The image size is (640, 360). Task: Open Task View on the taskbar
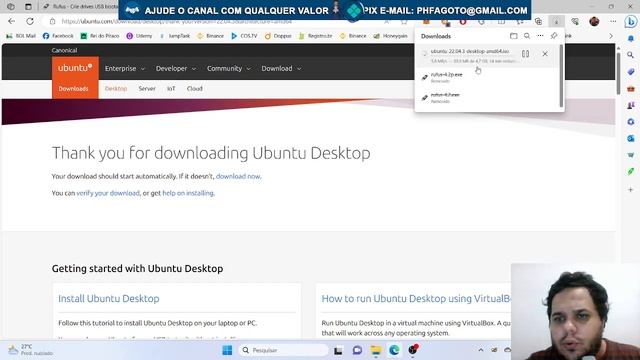(x=338, y=350)
